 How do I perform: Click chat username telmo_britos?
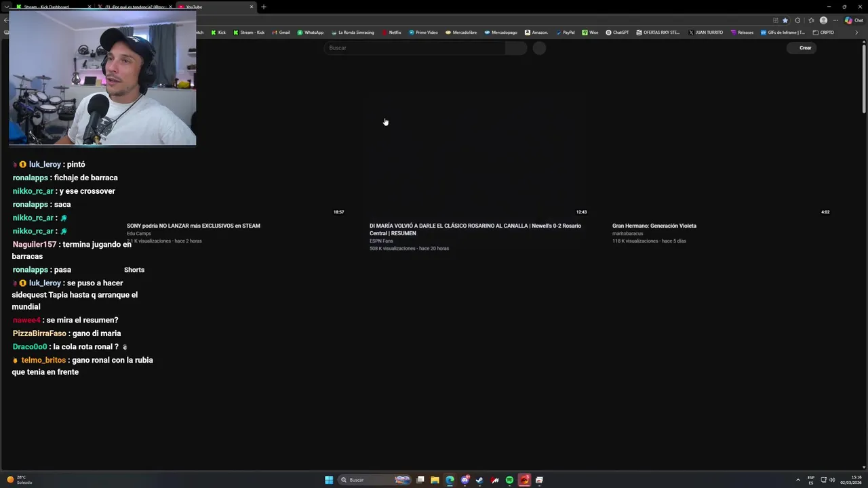pyautogui.click(x=43, y=361)
